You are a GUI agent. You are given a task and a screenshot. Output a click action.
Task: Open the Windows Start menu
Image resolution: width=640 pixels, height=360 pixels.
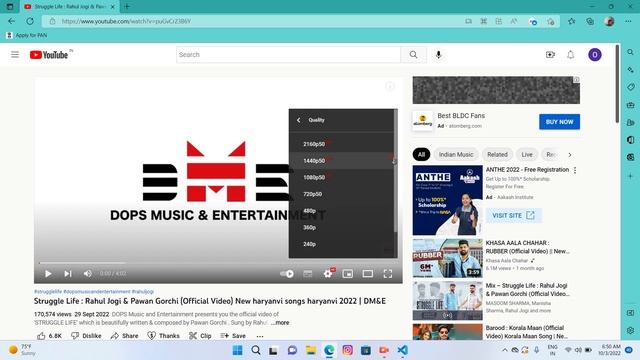point(237,350)
